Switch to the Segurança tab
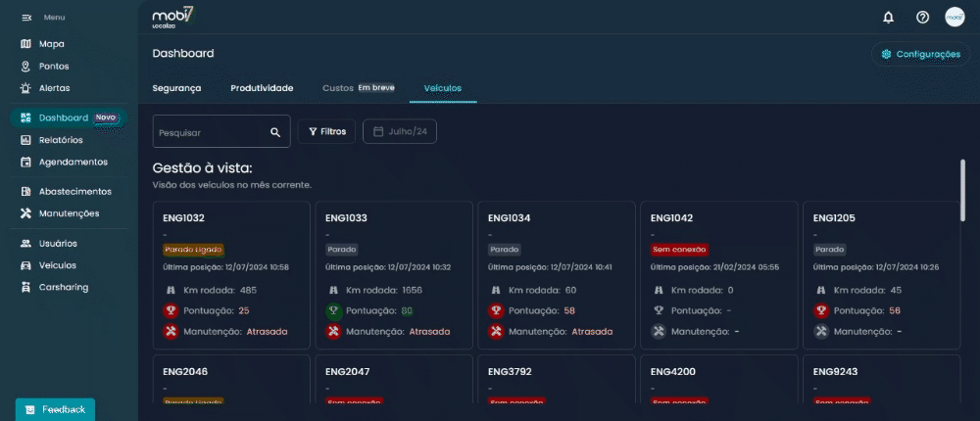980x421 pixels. click(176, 88)
